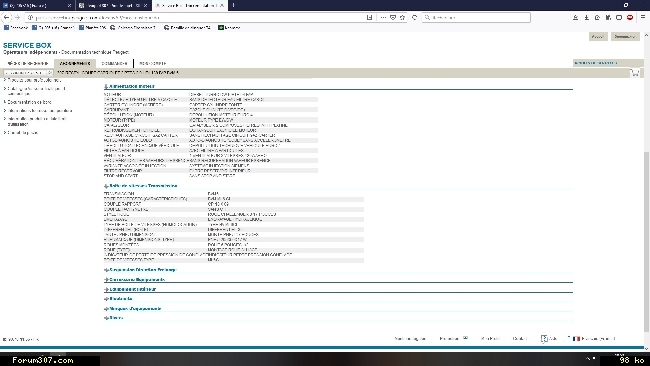Open the page actions three-dots menu

click(383, 17)
